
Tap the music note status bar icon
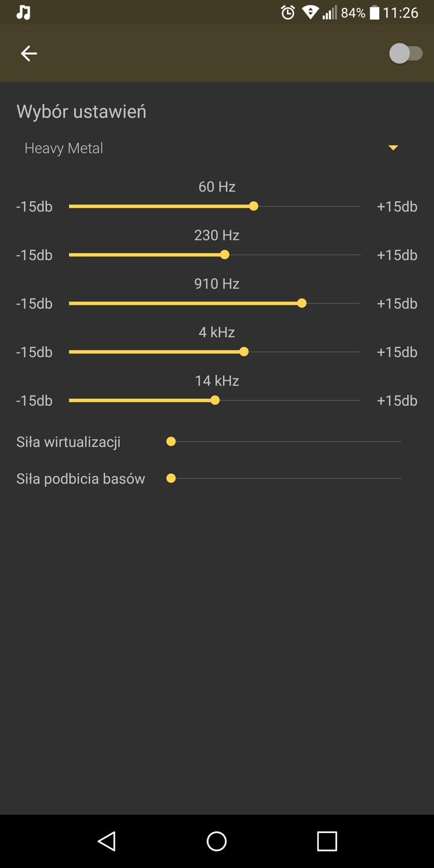[24, 13]
